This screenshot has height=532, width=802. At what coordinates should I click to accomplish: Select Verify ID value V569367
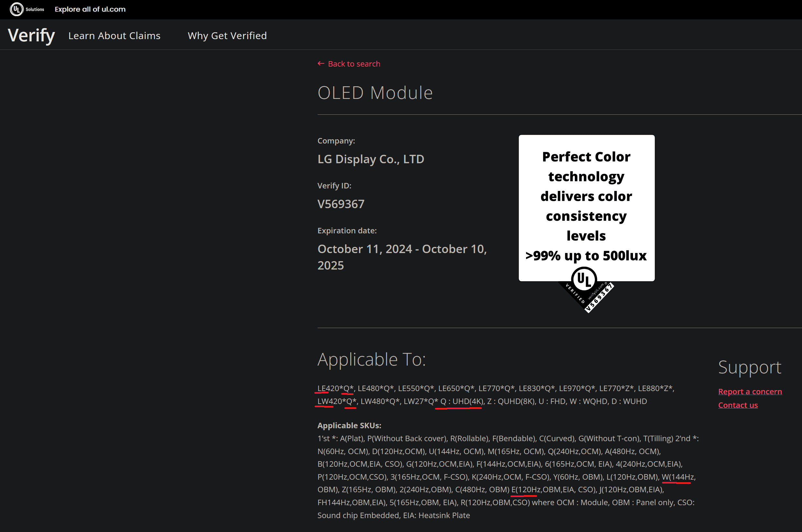pyautogui.click(x=341, y=204)
